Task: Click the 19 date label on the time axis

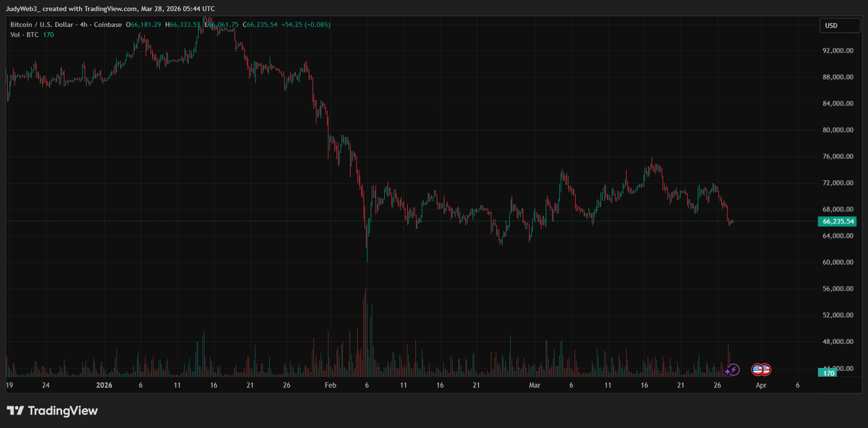Action: [9, 386]
